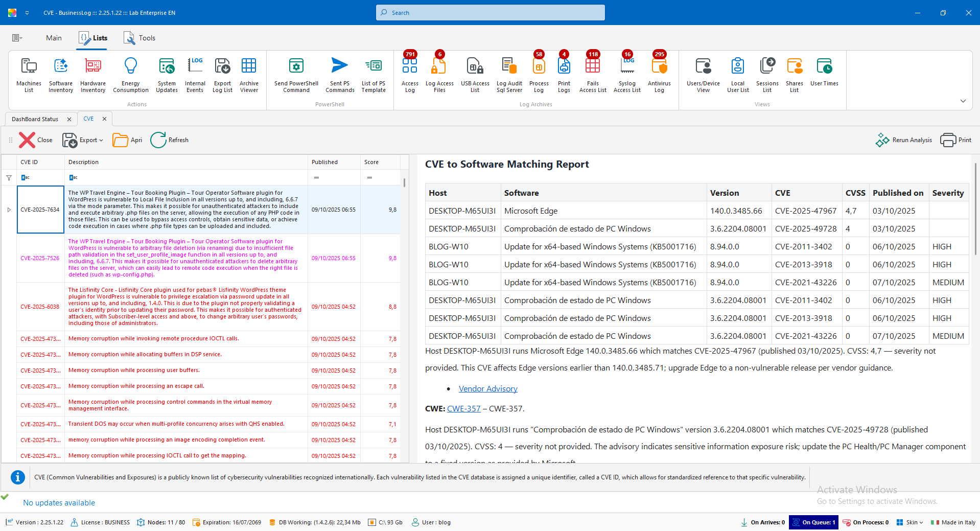Open the Vendor Advisory link
The width and height of the screenshot is (980, 531).
tap(488, 389)
